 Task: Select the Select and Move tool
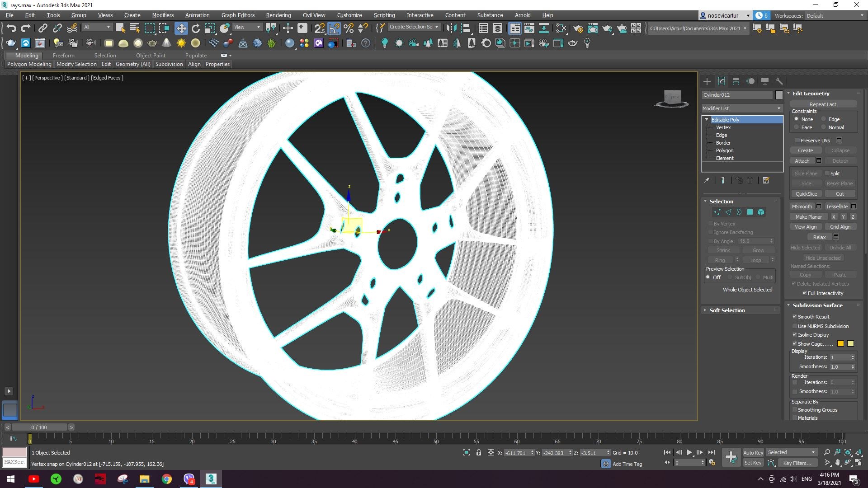pyautogui.click(x=181, y=28)
